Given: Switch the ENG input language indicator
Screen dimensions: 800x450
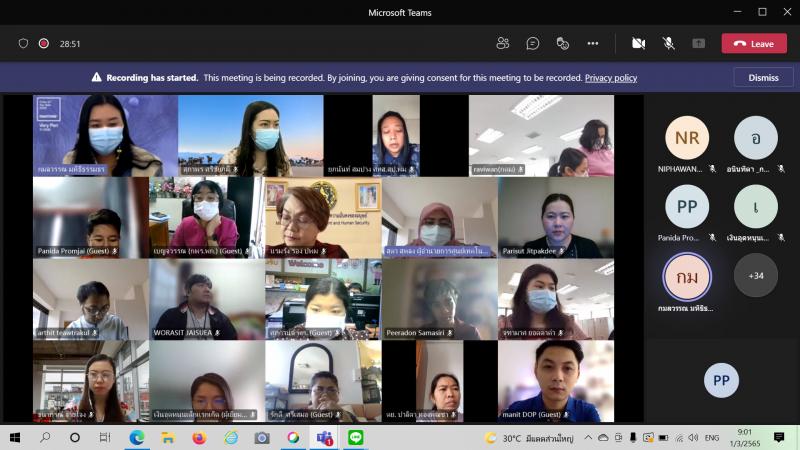Looking at the screenshot, I should click(x=712, y=438).
